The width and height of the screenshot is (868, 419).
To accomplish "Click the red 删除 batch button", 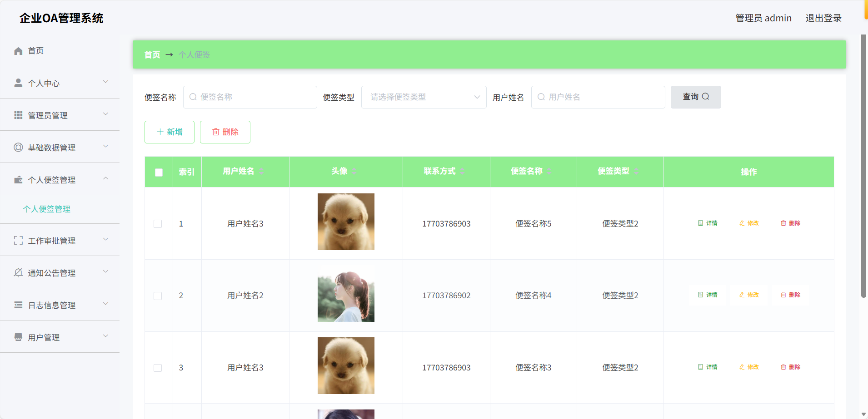I will 225,132.
